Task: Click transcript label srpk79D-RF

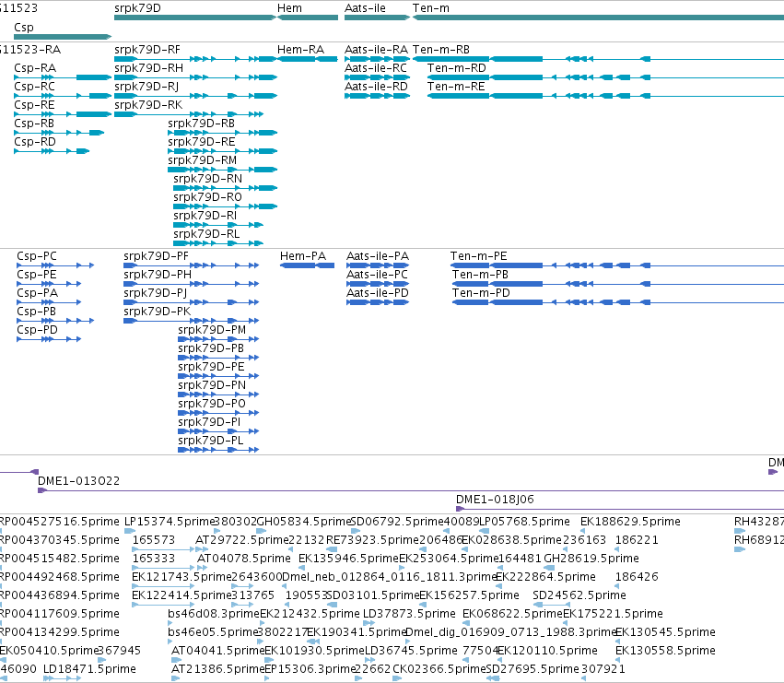Action: 147,50
